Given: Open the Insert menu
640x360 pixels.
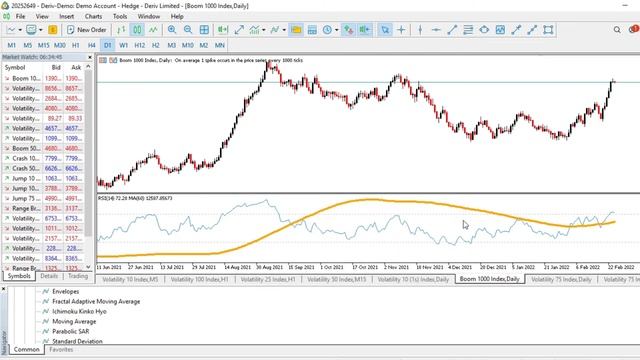Looking at the screenshot, I should [x=67, y=16].
